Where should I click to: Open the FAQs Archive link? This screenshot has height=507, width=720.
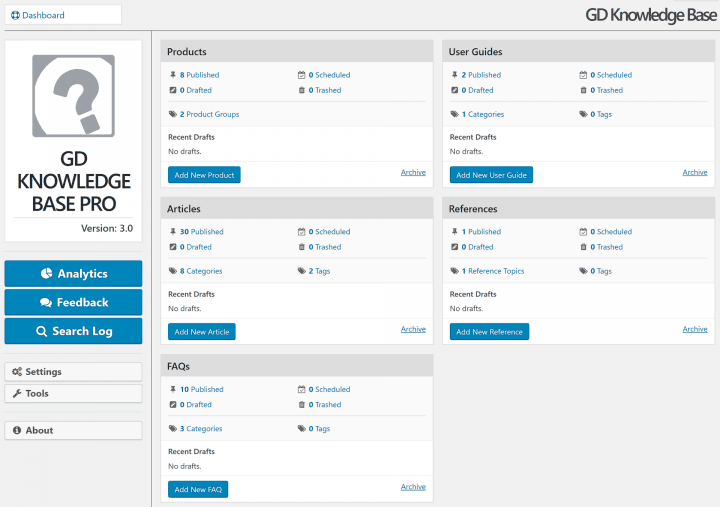click(x=413, y=486)
